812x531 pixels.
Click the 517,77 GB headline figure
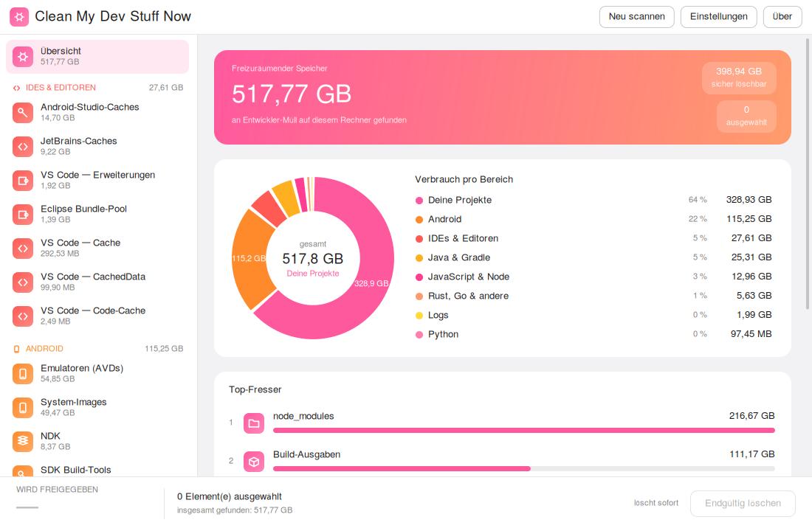click(x=292, y=94)
